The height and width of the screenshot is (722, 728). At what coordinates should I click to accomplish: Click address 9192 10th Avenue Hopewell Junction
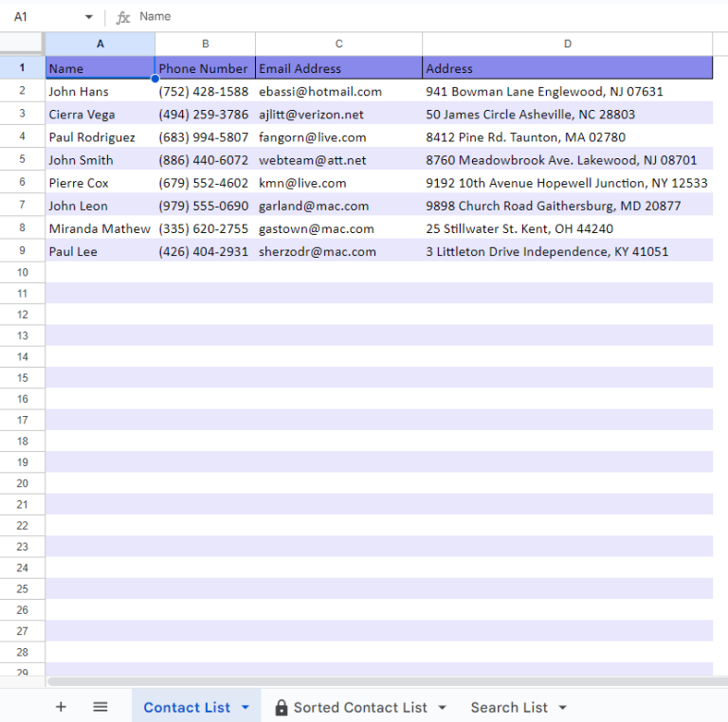[x=568, y=182]
